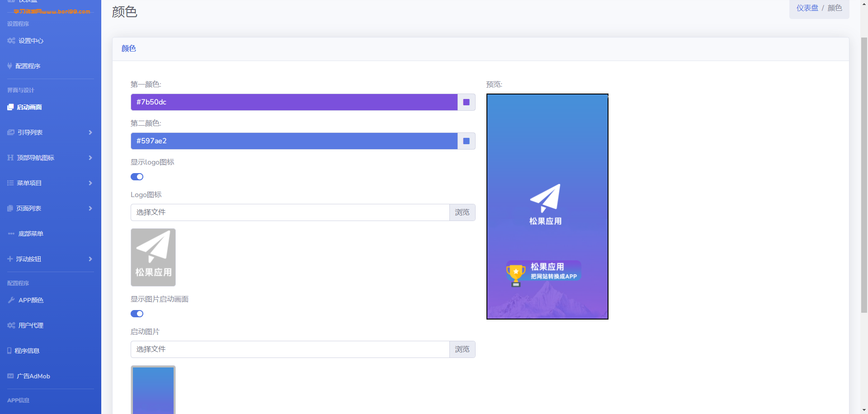Open the 页面列表 sidebar menu
Image resolution: width=868 pixels, height=414 pixels.
[x=29, y=208]
